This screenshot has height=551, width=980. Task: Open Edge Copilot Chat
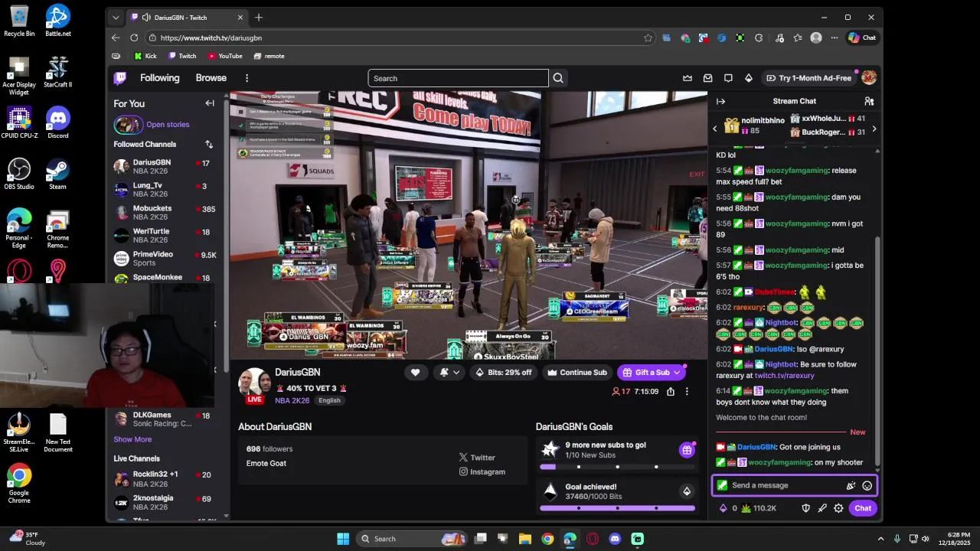[862, 37]
